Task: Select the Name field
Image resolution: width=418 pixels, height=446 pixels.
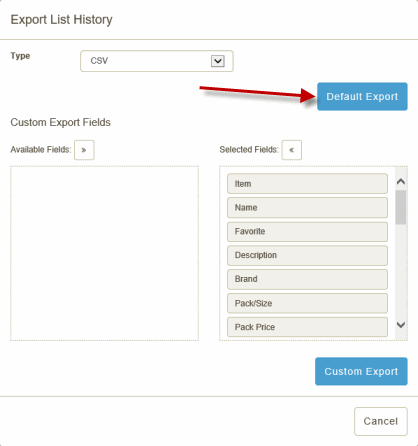Action: tap(307, 208)
